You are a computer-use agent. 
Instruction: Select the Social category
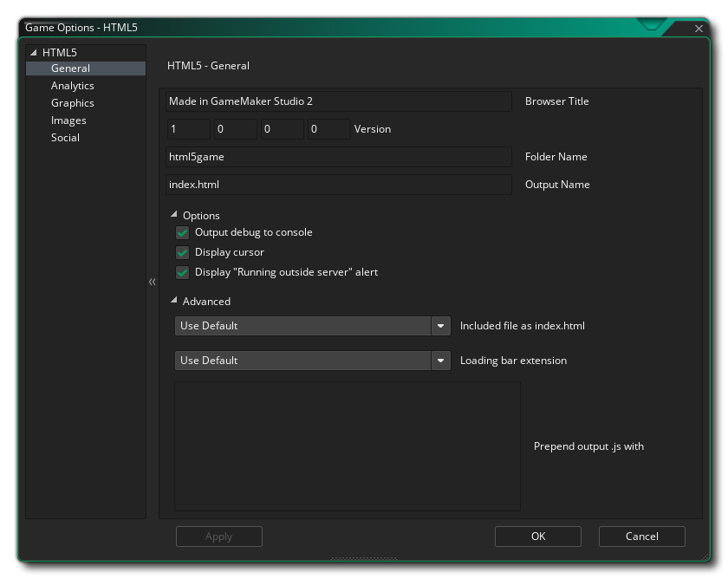[65, 137]
